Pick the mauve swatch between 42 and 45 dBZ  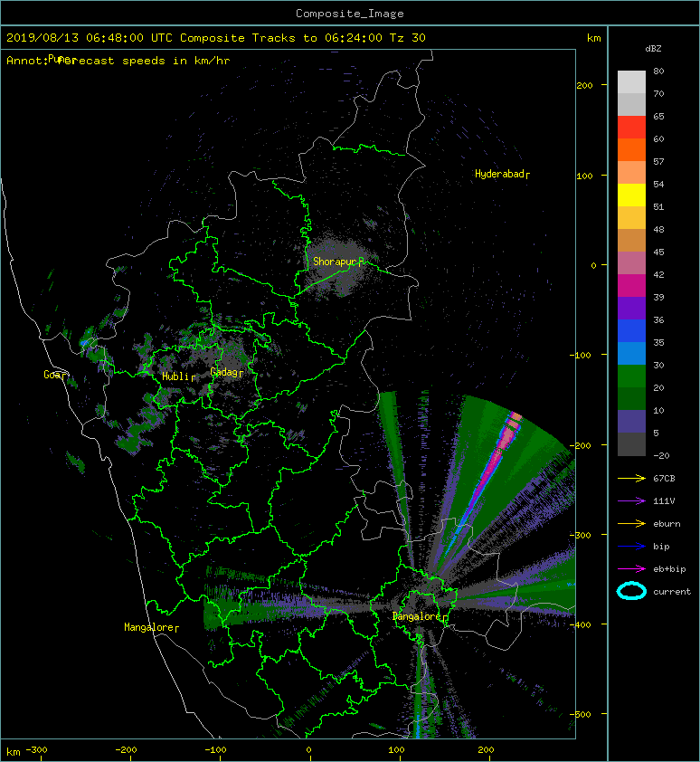click(x=631, y=263)
